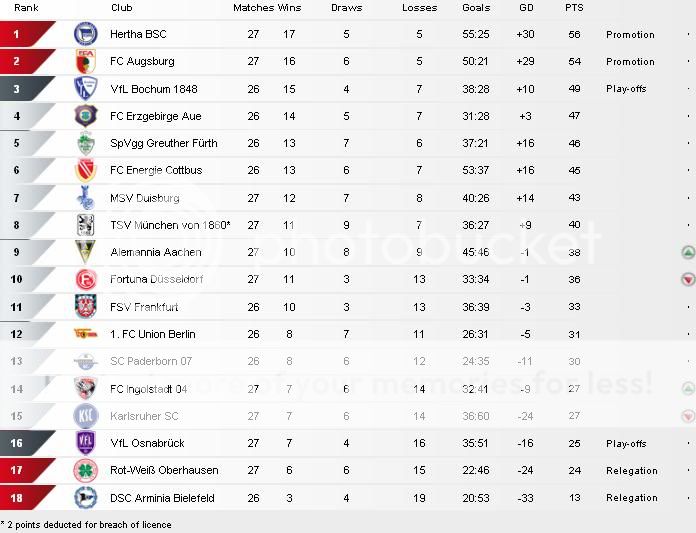Click the MSV Duisburg club name
The height and width of the screenshot is (533, 696).
point(145,198)
